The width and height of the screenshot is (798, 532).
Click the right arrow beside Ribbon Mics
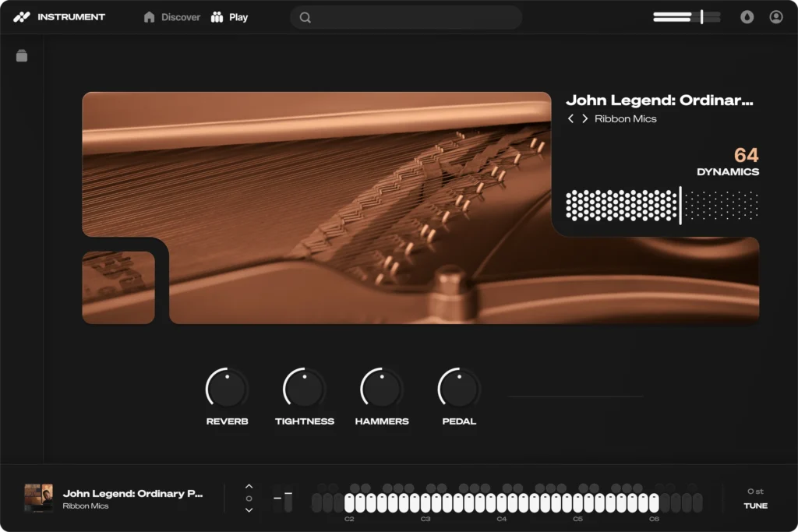[x=584, y=118]
